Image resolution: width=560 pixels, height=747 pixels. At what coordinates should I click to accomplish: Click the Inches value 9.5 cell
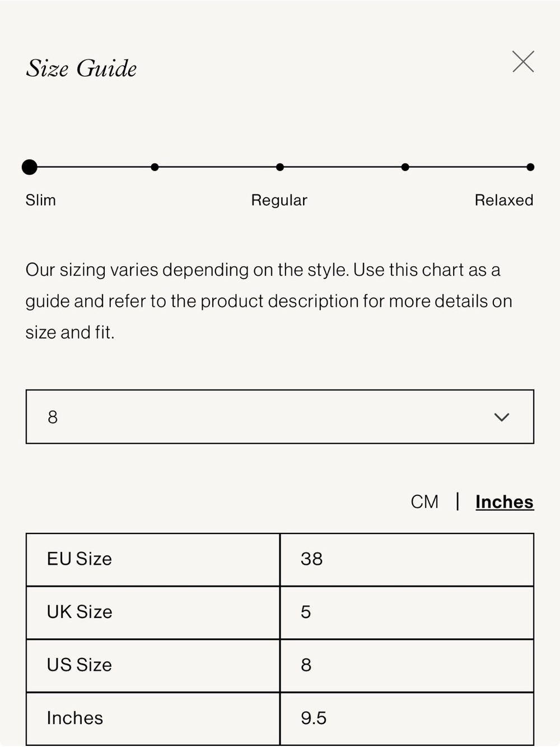(407, 718)
